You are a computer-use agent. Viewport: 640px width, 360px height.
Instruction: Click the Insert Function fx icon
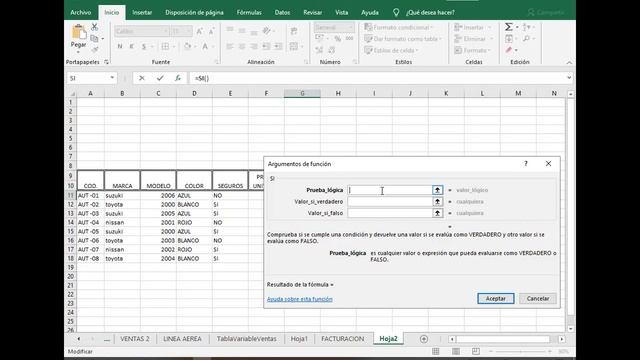pos(178,78)
